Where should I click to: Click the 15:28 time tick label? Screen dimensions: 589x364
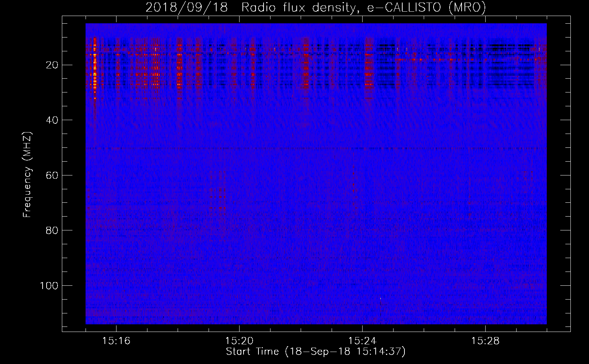485,341
